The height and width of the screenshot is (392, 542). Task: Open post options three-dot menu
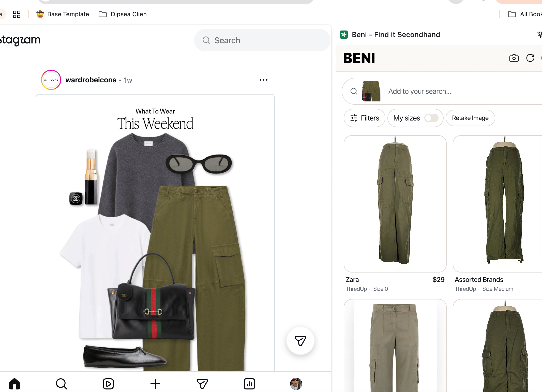[x=264, y=80]
